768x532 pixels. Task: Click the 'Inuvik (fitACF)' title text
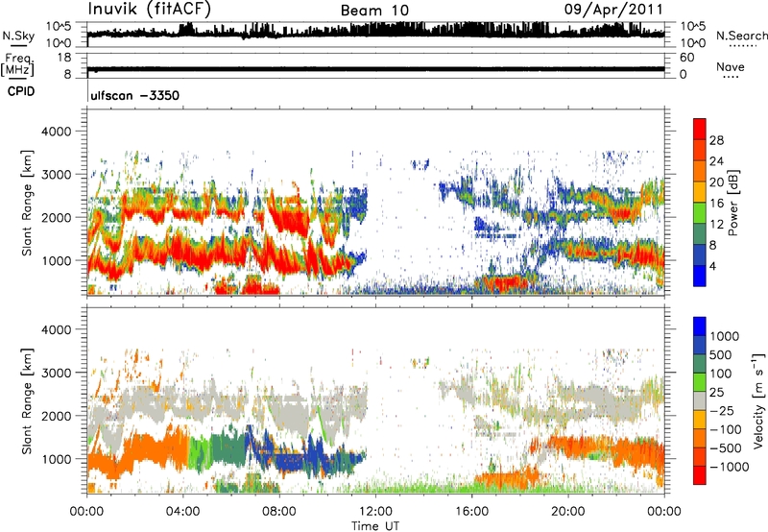click(150, 10)
